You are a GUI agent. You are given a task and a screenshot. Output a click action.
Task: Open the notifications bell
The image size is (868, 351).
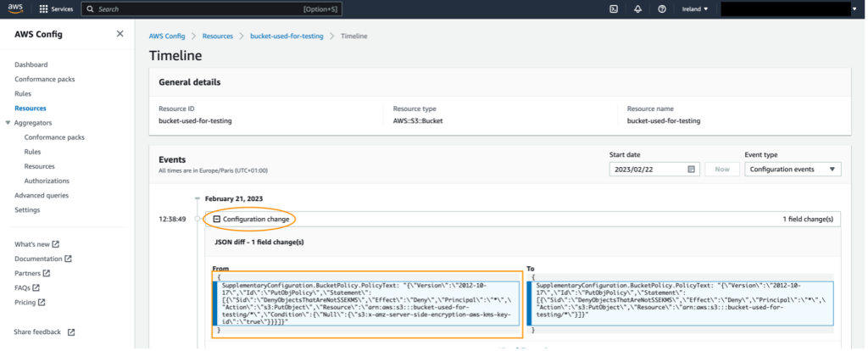[637, 8]
